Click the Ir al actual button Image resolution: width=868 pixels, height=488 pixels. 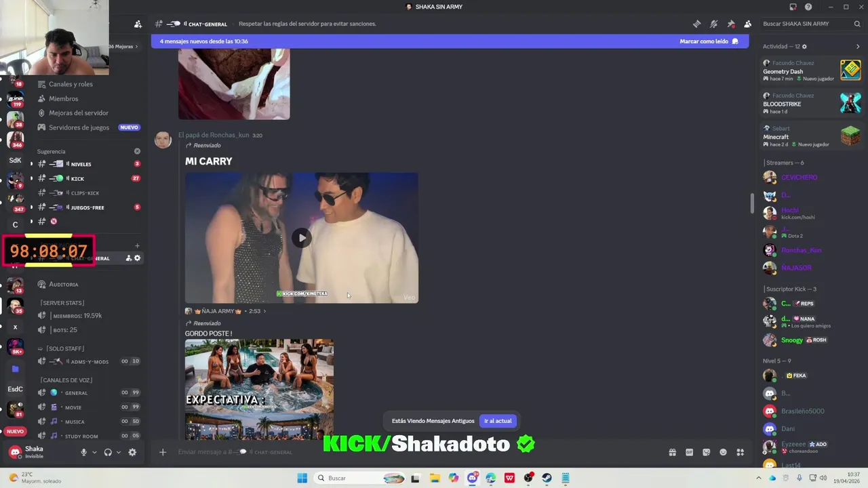(x=498, y=421)
